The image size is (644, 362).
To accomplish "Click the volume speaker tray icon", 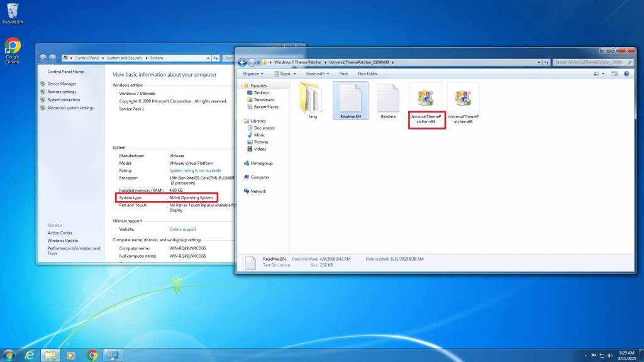I will [x=610, y=356].
